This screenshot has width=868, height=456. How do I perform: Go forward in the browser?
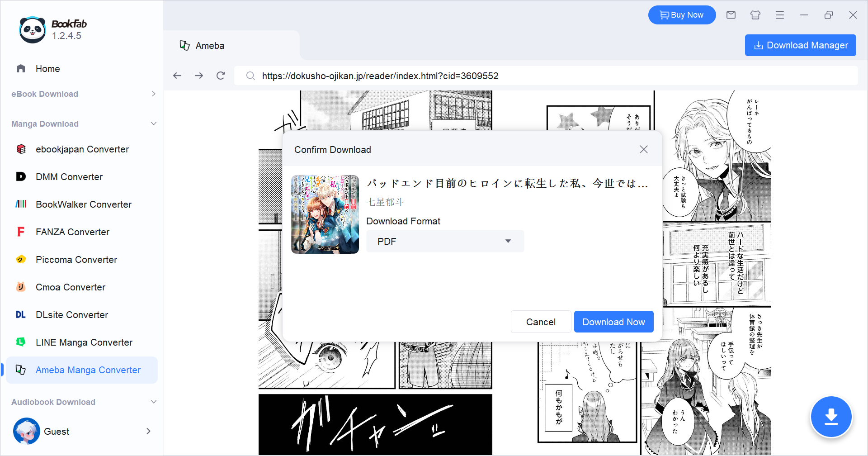tap(199, 76)
